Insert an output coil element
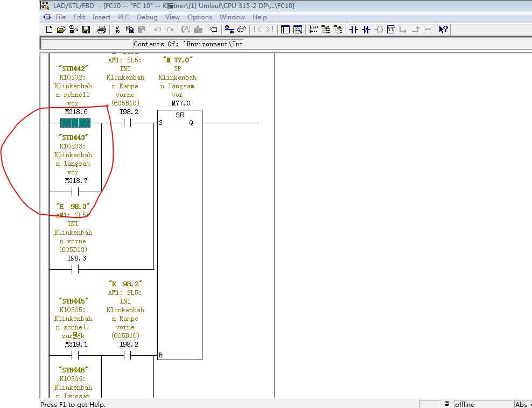The image size is (532, 408). tap(379, 30)
